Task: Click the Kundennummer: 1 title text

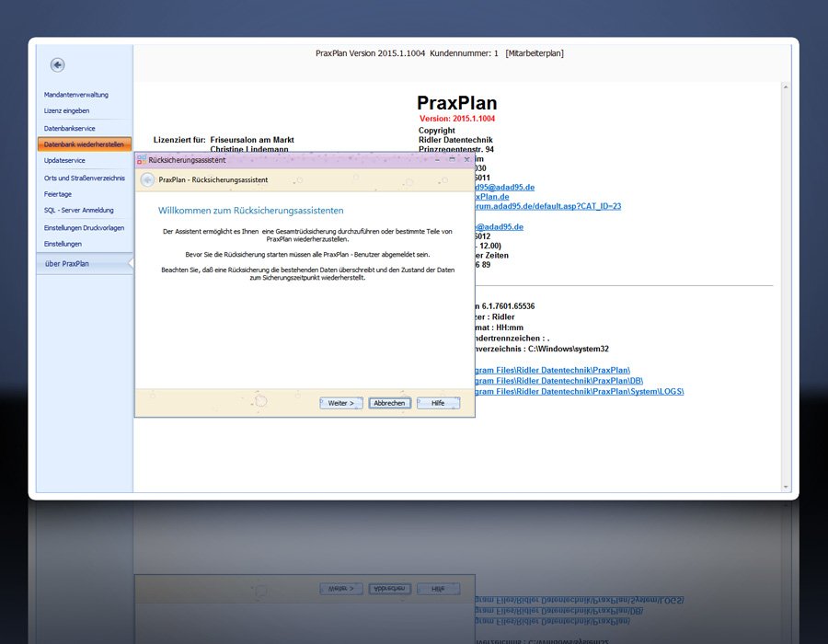Action: coord(465,53)
